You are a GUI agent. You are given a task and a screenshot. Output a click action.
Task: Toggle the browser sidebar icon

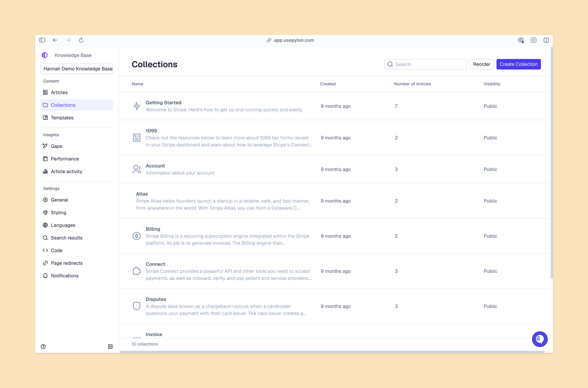coord(42,40)
